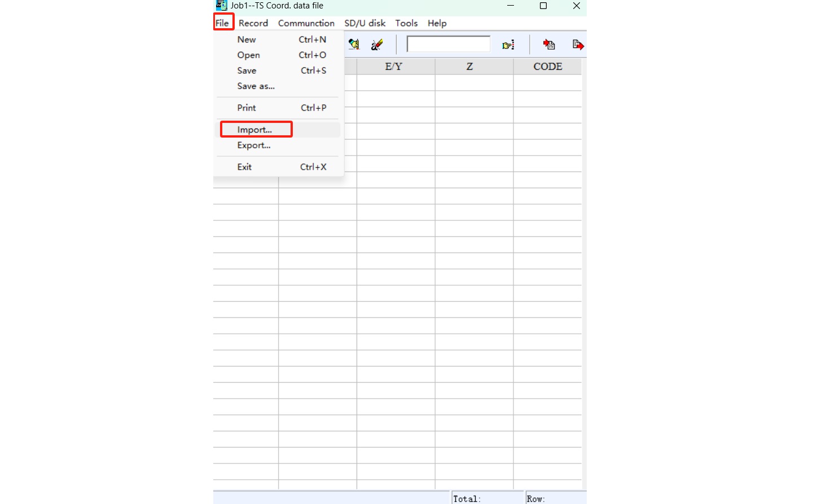Click Print in the File menu
The image size is (813, 504).
[247, 108]
